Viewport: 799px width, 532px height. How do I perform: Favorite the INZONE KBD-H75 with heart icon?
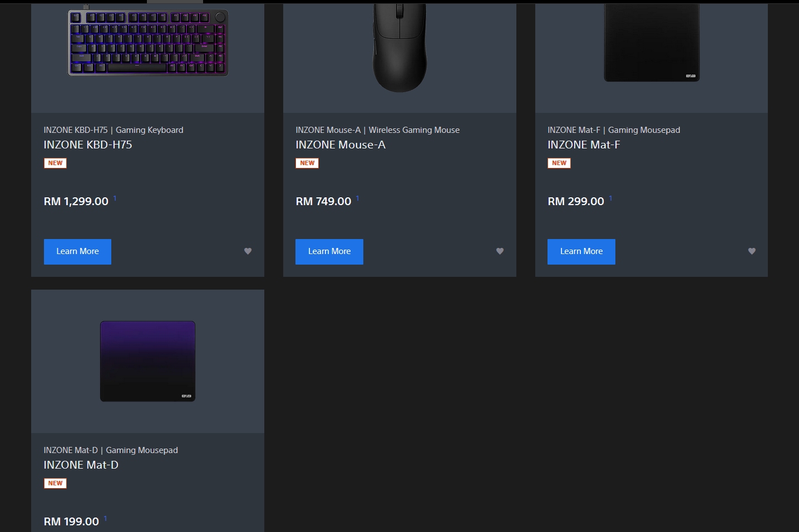(x=248, y=251)
